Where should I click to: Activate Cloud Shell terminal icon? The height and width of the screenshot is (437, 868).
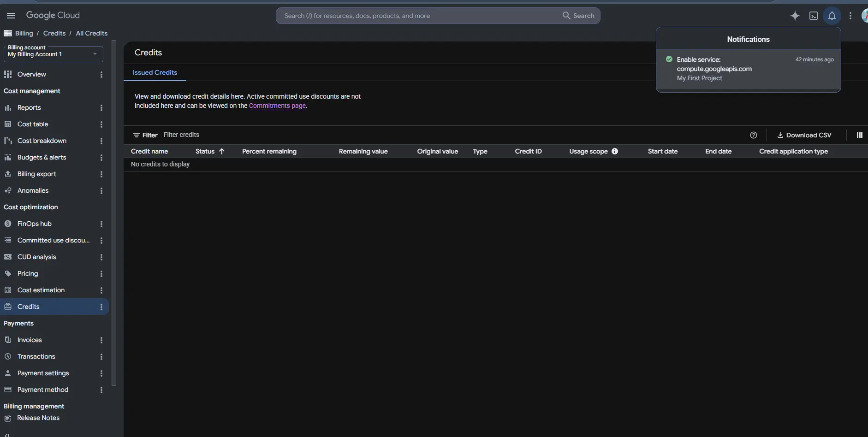[x=814, y=16]
